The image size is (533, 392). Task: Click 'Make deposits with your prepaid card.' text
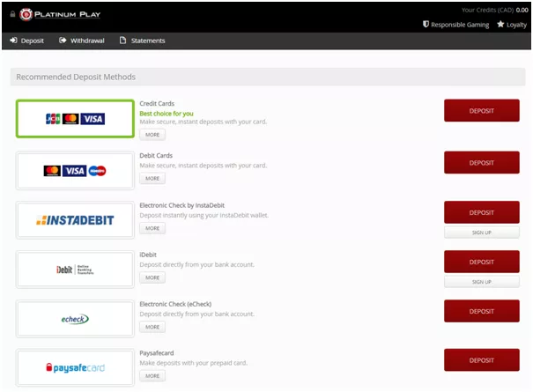point(194,363)
